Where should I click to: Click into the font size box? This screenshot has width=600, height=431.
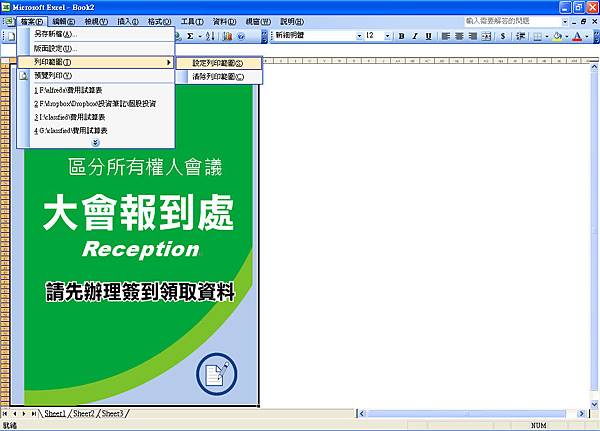pyautogui.click(x=375, y=36)
